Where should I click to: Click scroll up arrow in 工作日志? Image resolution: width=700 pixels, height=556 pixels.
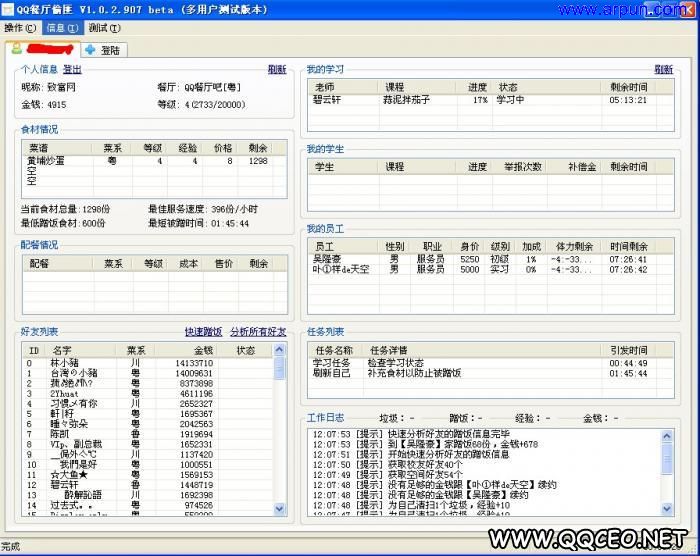click(x=667, y=436)
